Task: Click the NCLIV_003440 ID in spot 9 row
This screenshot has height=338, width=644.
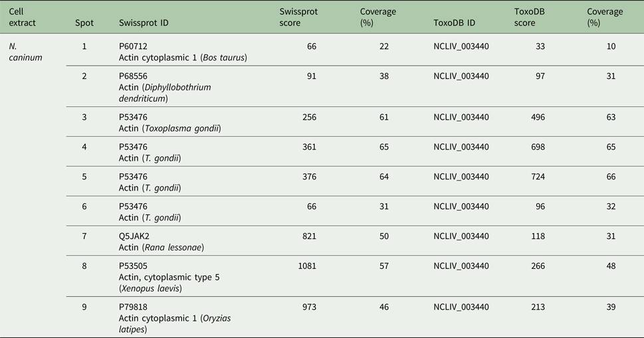Action: point(461,307)
